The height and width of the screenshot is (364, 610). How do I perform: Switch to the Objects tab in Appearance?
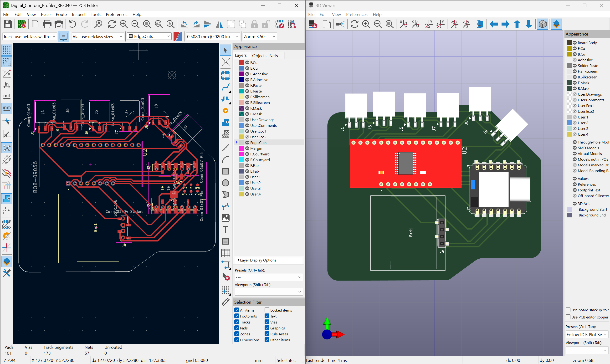pyautogui.click(x=259, y=56)
